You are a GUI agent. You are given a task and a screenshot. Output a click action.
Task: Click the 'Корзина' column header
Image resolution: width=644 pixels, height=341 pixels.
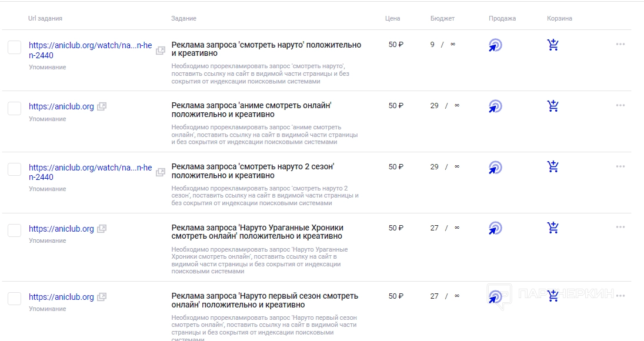(x=559, y=18)
